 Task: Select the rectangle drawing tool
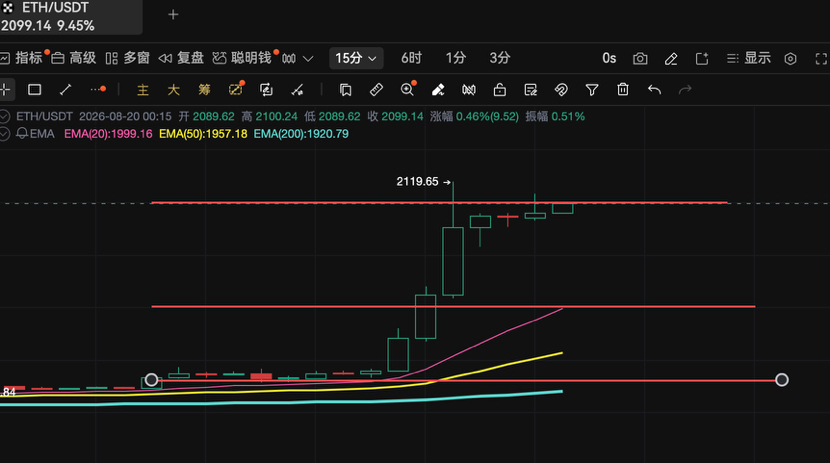34,90
